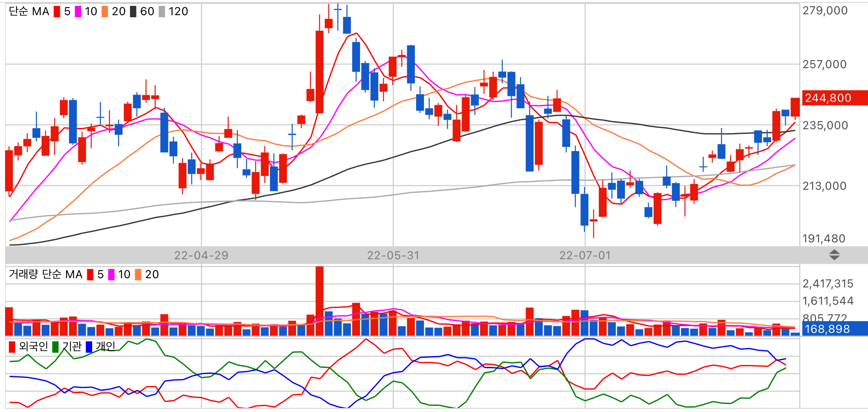The width and height of the screenshot is (868, 412).
Task: Click the gray MA 120 legend swatch
Action: point(162,11)
